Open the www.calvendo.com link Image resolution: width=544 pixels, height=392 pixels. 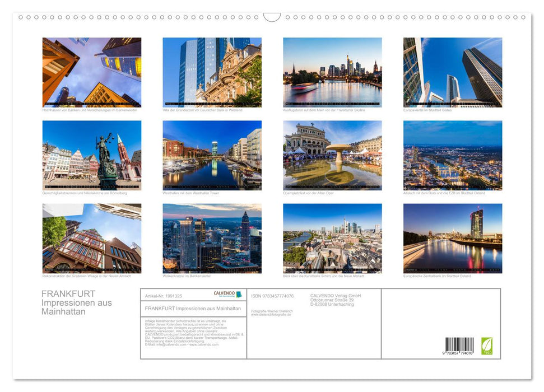pyautogui.click(x=205, y=346)
